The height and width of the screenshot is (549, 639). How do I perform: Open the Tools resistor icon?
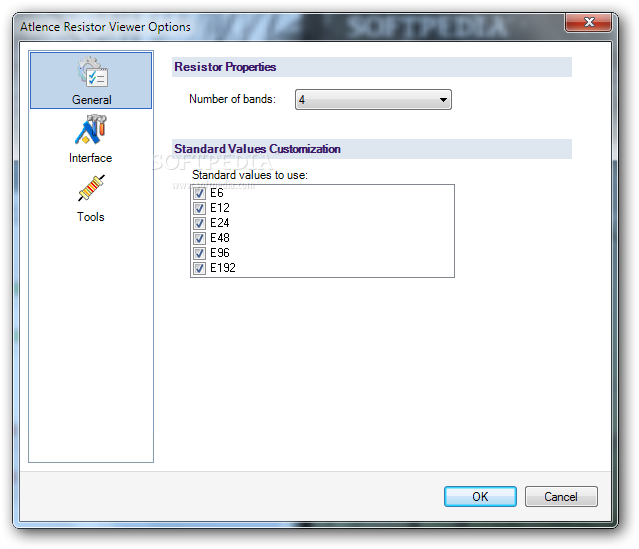[x=91, y=188]
